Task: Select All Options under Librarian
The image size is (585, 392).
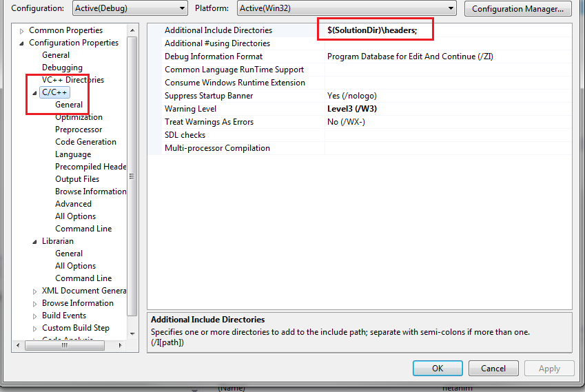Action: (75, 266)
